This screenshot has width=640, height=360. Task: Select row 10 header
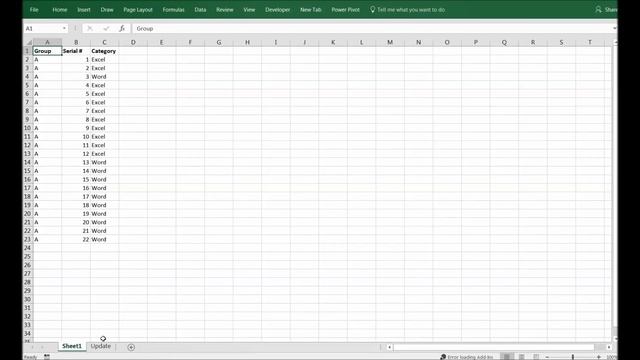[x=27, y=128]
